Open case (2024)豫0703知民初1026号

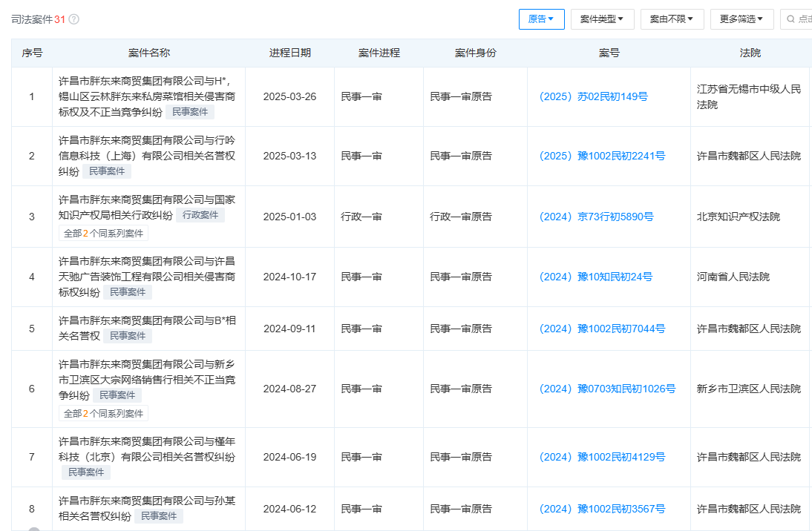[607, 389]
